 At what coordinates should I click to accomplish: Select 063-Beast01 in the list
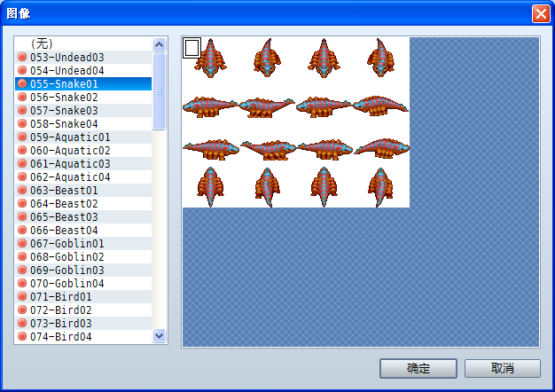[83, 190]
